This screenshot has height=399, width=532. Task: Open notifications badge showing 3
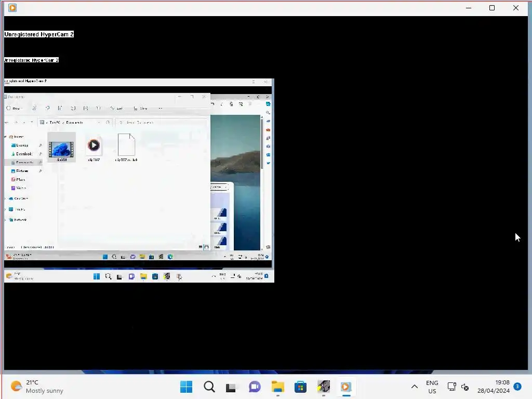517,386
